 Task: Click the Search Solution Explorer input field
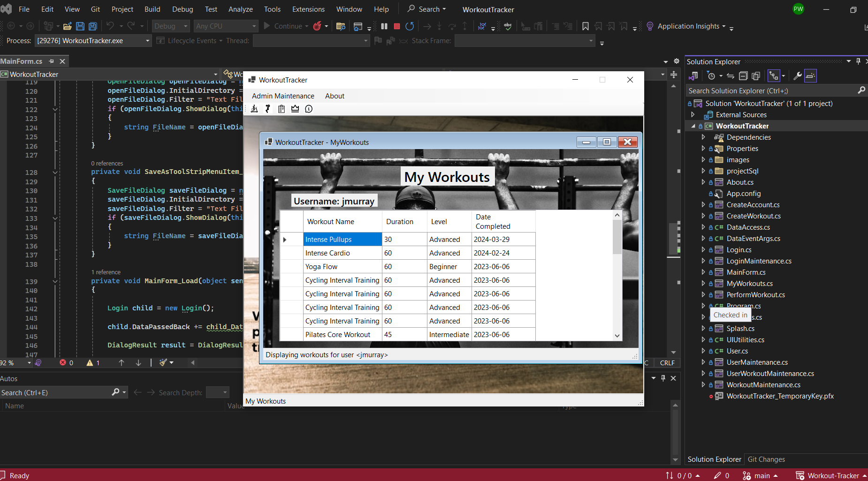769,91
